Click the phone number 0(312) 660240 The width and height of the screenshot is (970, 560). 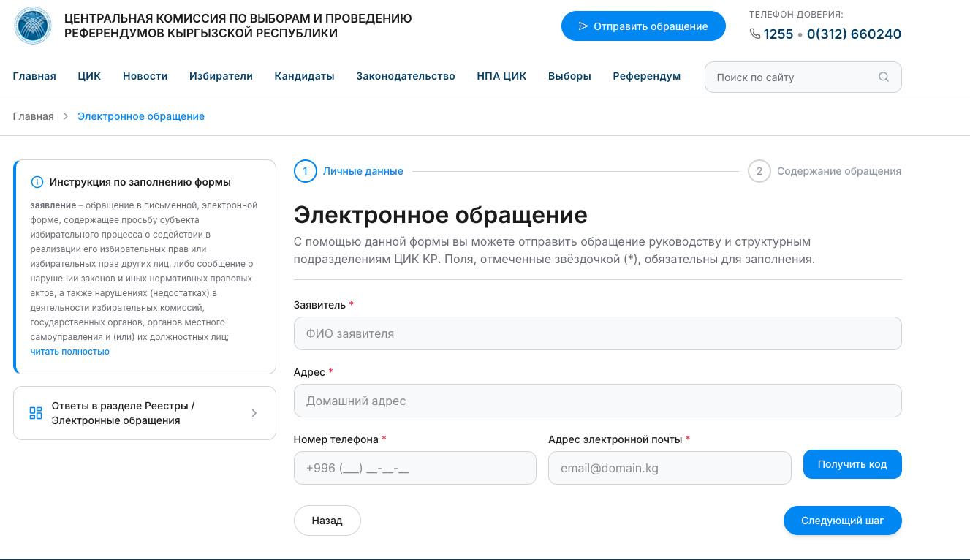[x=854, y=34]
